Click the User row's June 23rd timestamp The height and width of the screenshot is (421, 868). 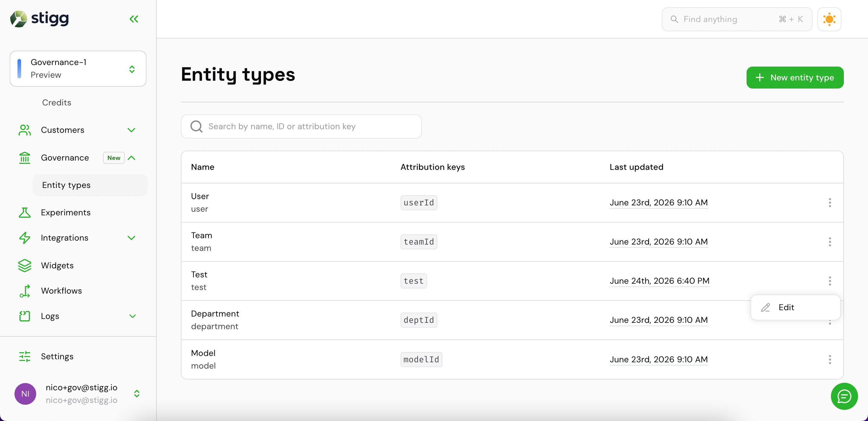[659, 202]
